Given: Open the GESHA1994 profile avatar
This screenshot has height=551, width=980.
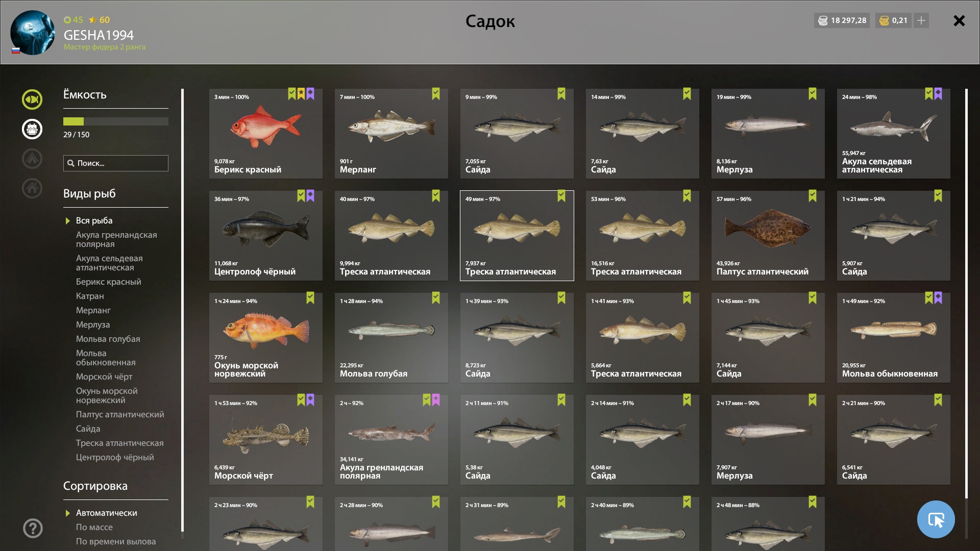Looking at the screenshot, I should [x=33, y=33].
